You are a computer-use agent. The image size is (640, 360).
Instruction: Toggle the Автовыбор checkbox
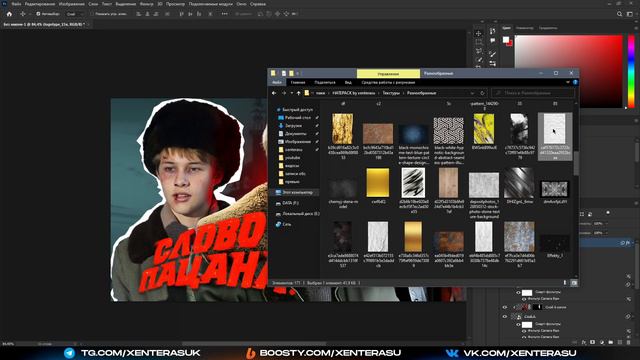pos(38,14)
